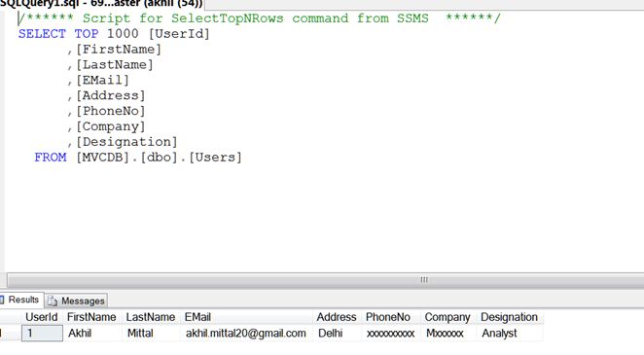The image size is (644, 355).
Task: Click the SELECT keyword in the query
Action: [x=42, y=34]
